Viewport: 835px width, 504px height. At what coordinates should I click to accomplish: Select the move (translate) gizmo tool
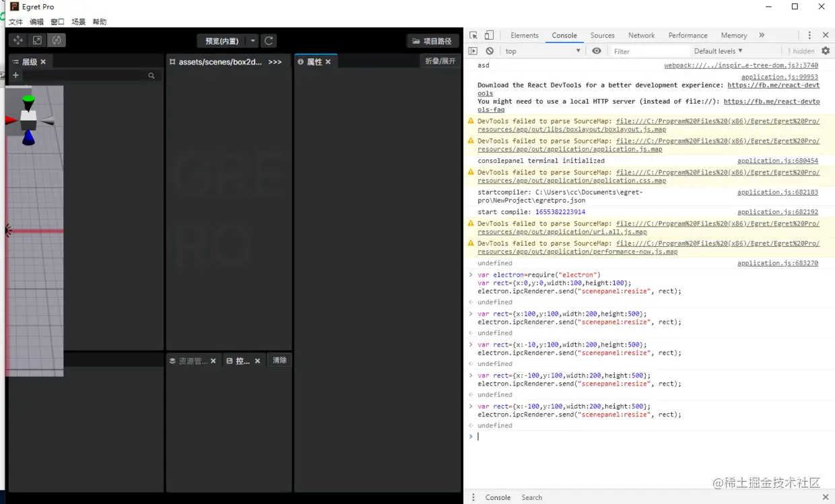pyautogui.click(x=18, y=40)
